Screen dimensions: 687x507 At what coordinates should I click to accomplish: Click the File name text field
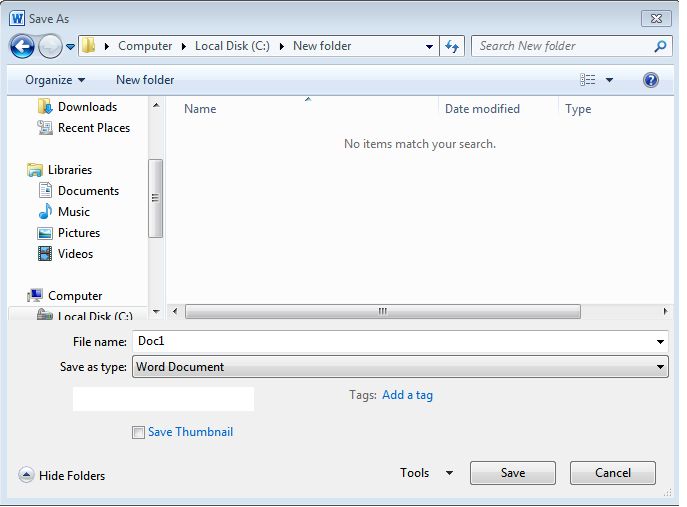pyautogui.click(x=392, y=341)
